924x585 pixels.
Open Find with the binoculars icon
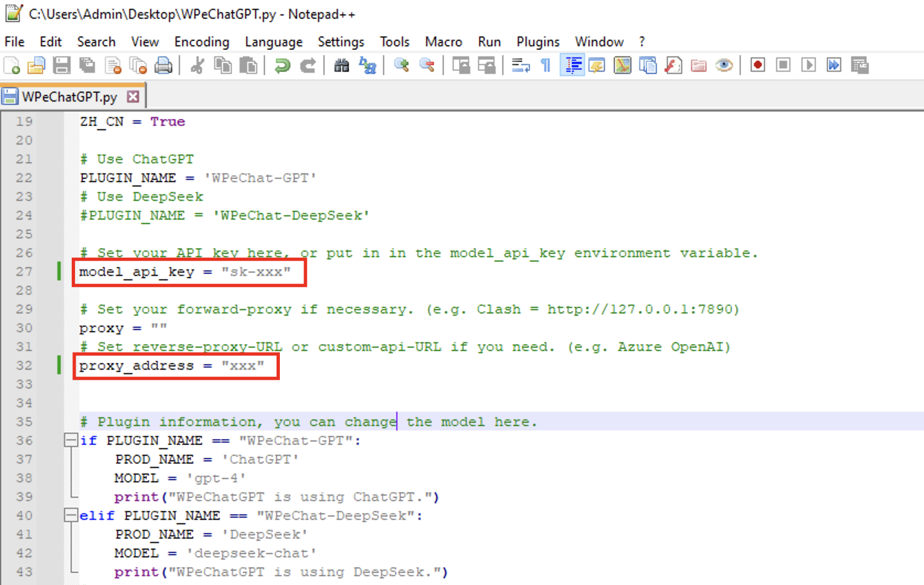point(342,65)
